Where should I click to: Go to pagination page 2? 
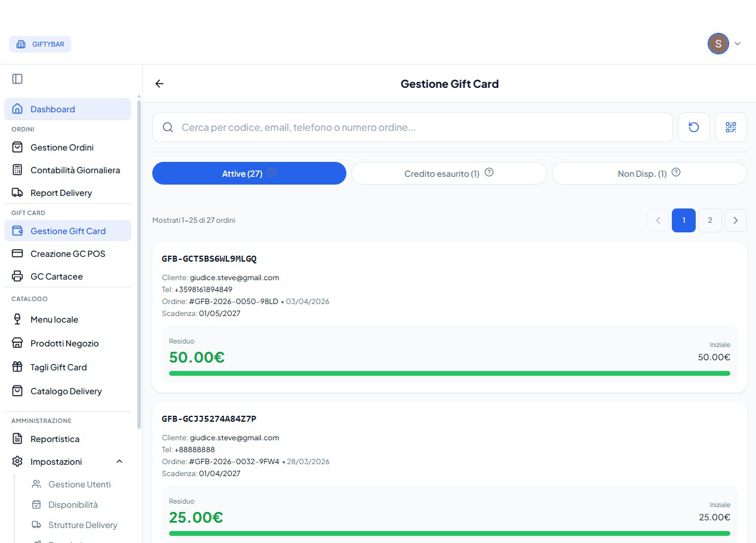710,220
